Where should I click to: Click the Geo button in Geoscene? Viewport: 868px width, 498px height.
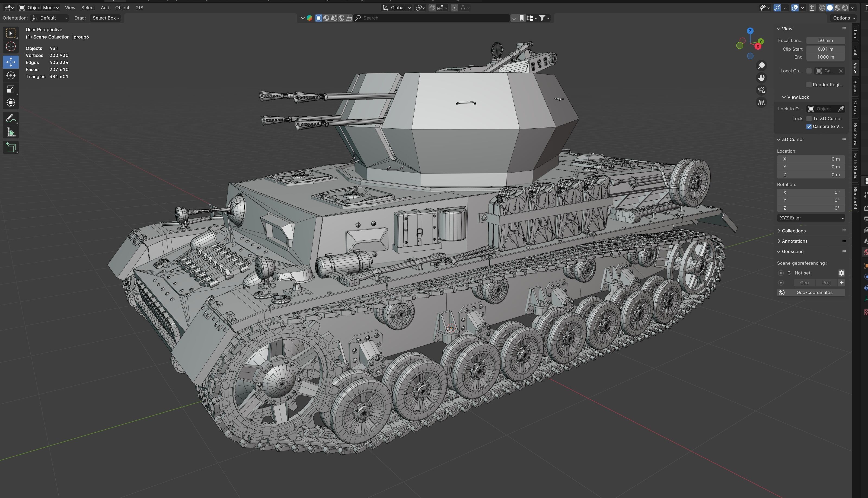pos(804,283)
